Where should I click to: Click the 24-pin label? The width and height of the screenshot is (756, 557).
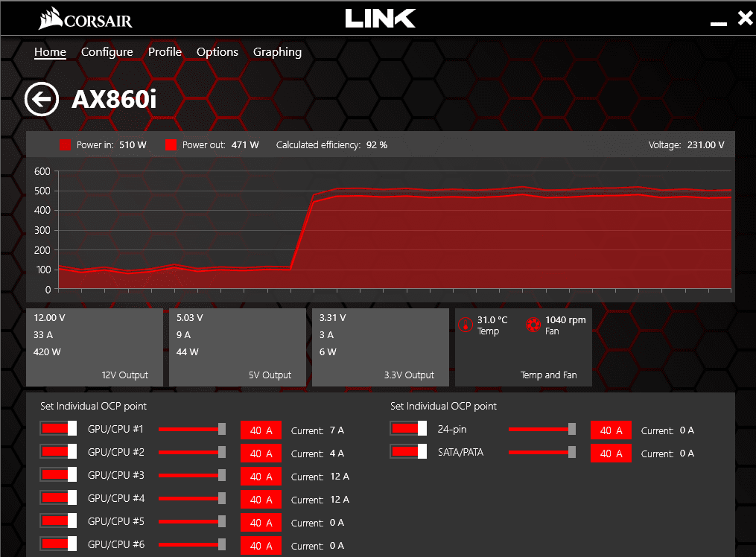[x=452, y=429]
